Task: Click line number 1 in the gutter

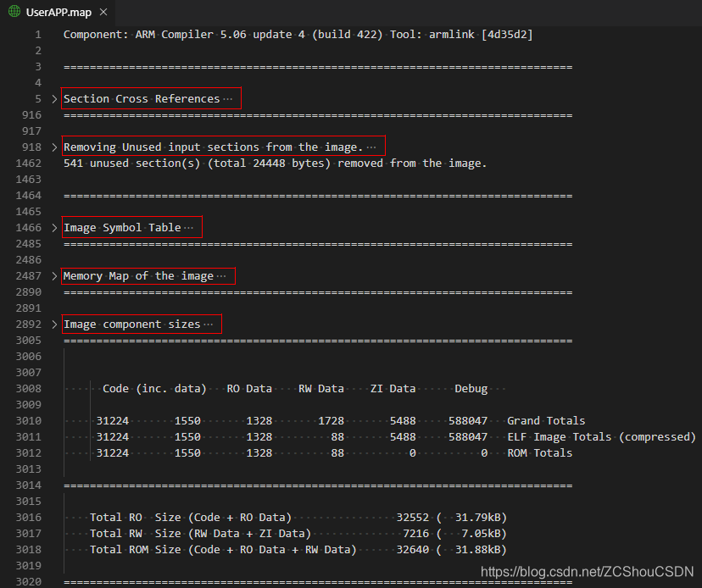Action: point(38,35)
